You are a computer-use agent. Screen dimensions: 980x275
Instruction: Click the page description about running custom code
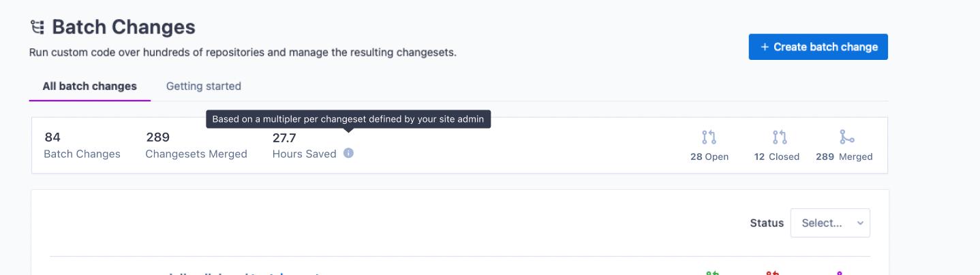point(243,52)
